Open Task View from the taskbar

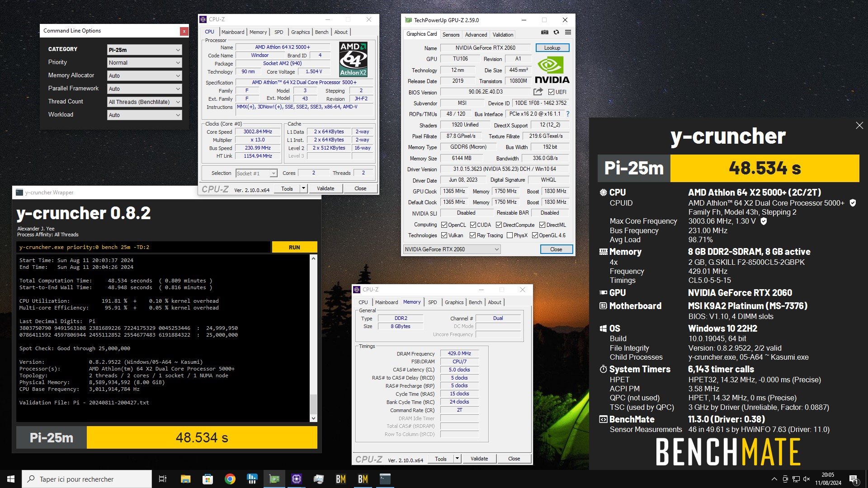(x=163, y=479)
